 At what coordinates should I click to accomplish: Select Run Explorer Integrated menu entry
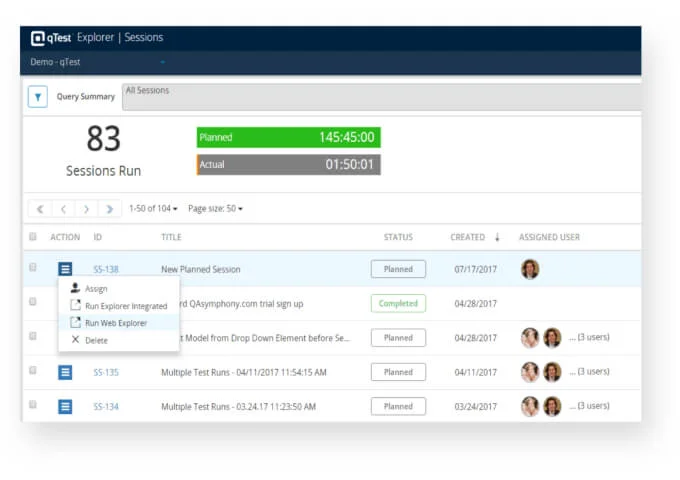coord(119,306)
